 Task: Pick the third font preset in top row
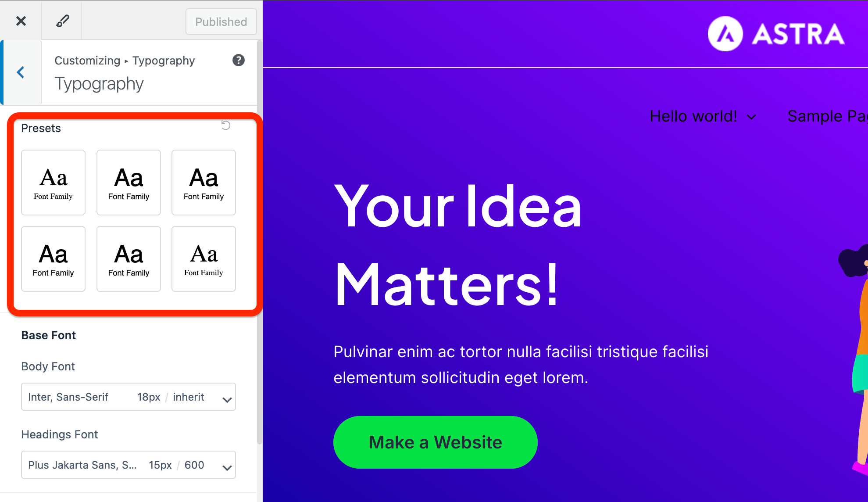(204, 183)
